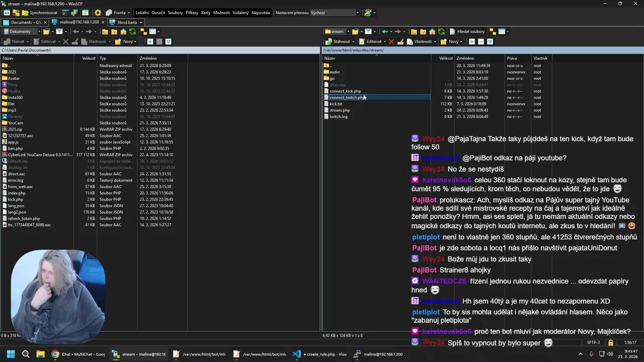
Task: Click the remote select-all plus icon
Action: pyautogui.click(x=471, y=41)
